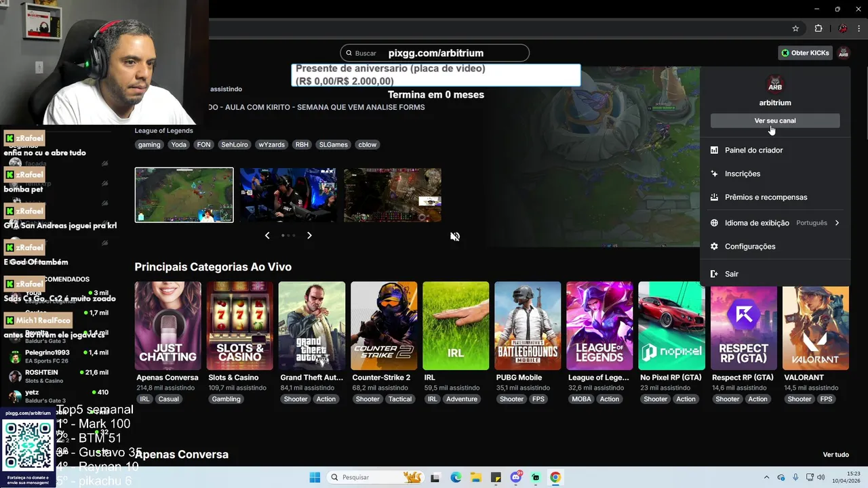This screenshot has height=488, width=868.
Task: Click the wYzards tag chip
Action: pos(272,144)
